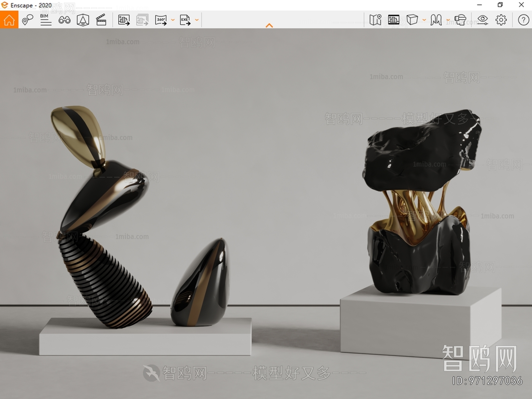The image size is (532, 399).
Task: Export a Screenshot render
Action: tap(124, 20)
